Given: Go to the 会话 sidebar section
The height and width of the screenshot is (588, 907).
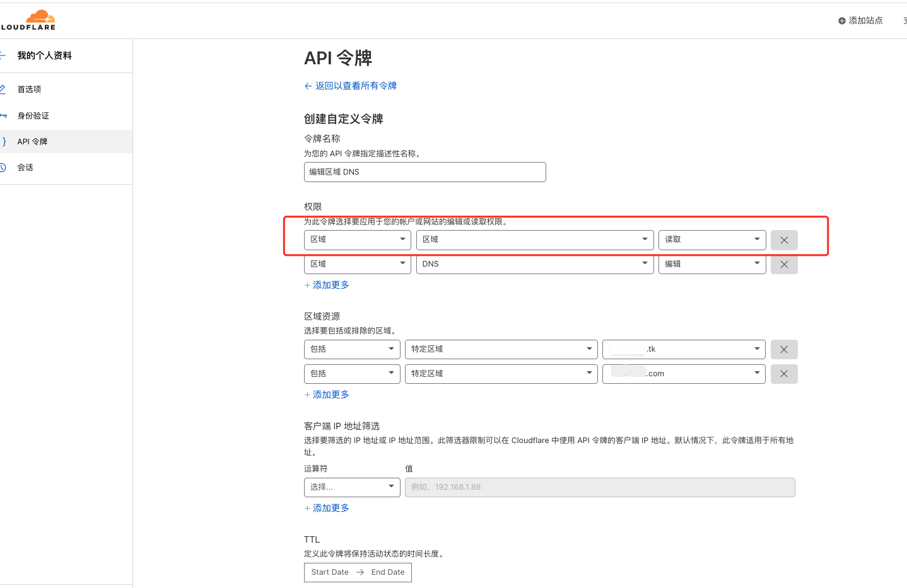Looking at the screenshot, I should tap(24, 167).
